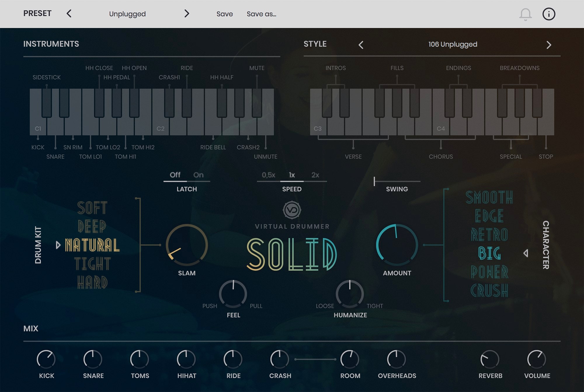The width and height of the screenshot is (584, 392).
Task: Click the Kick mix knob
Action: click(46, 359)
